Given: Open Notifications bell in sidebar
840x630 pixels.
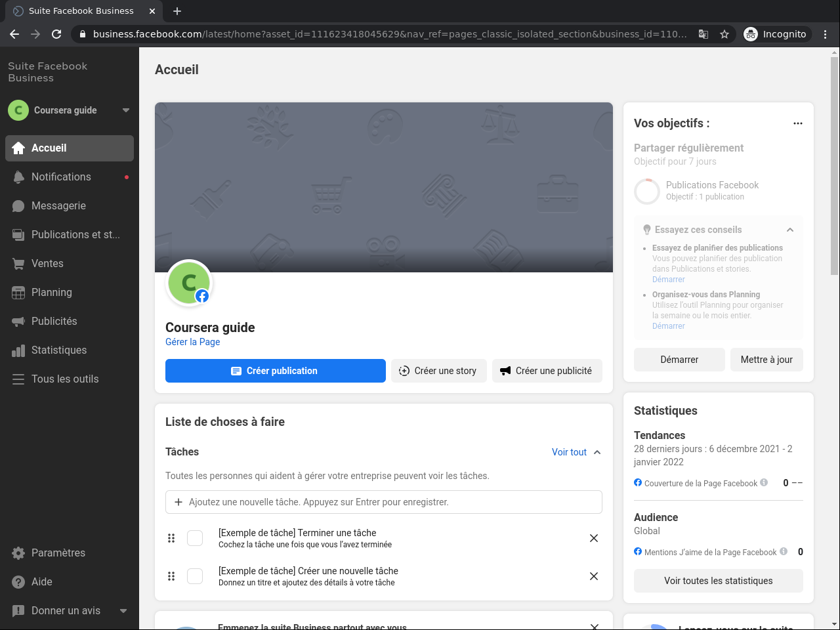Looking at the screenshot, I should pyautogui.click(x=18, y=177).
